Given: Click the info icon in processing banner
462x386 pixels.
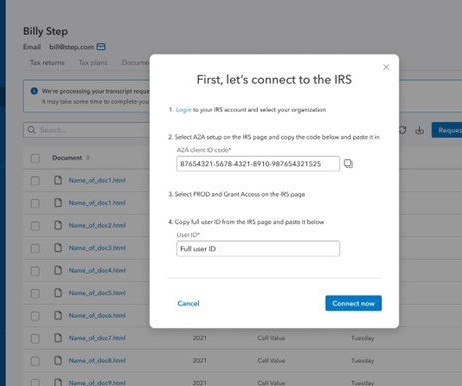Looking at the screenshot, I should (x=34, y=91).
